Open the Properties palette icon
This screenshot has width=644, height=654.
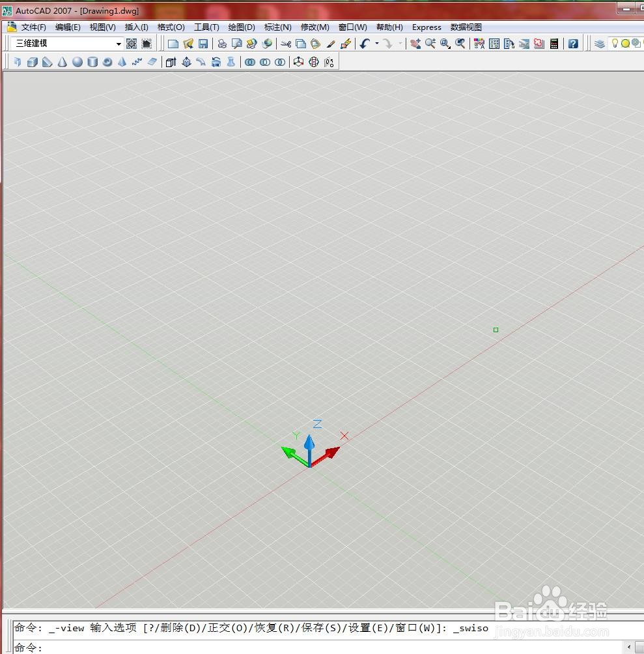[x=479, y=44]
